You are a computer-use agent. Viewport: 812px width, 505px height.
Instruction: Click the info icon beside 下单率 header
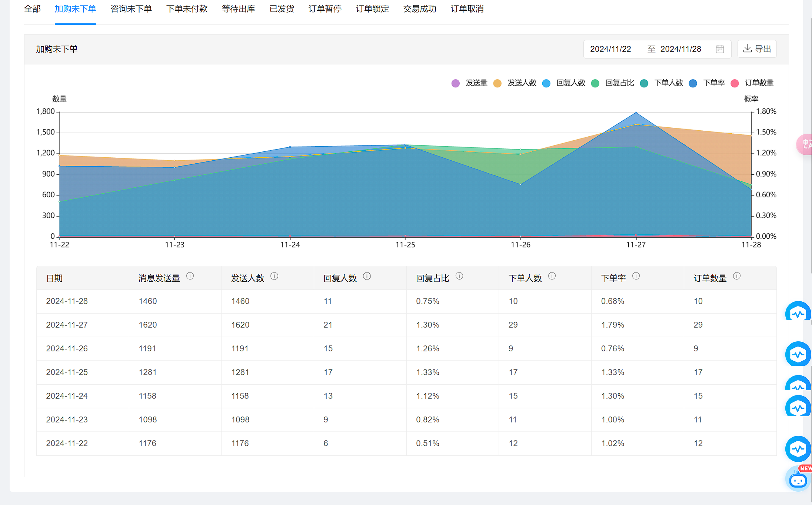636,276
